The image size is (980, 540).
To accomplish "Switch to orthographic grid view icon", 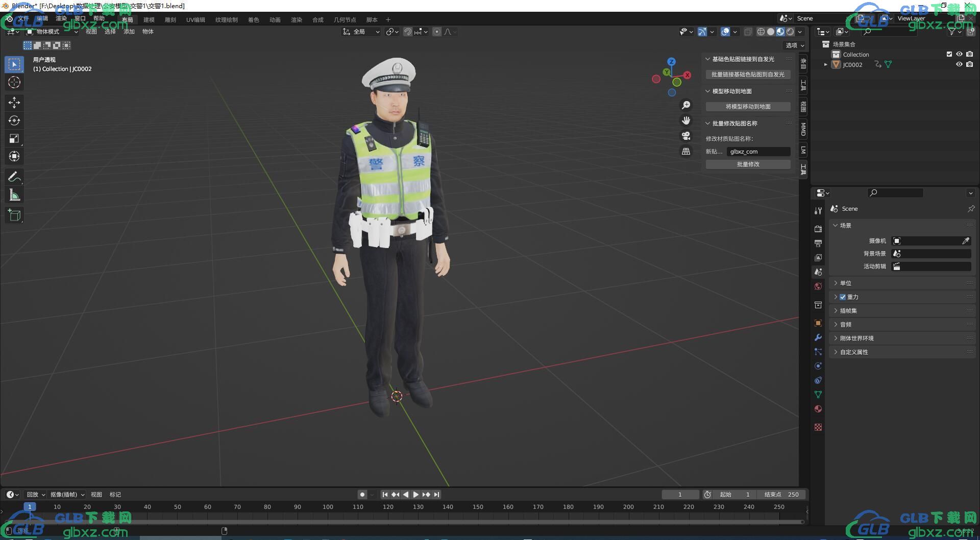I will (686, 152).
